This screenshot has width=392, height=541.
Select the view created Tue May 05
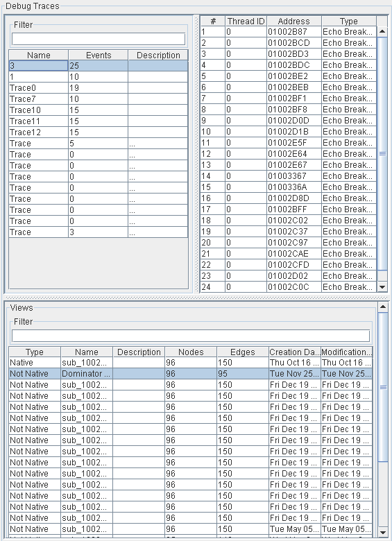click(x=191, y=529)
